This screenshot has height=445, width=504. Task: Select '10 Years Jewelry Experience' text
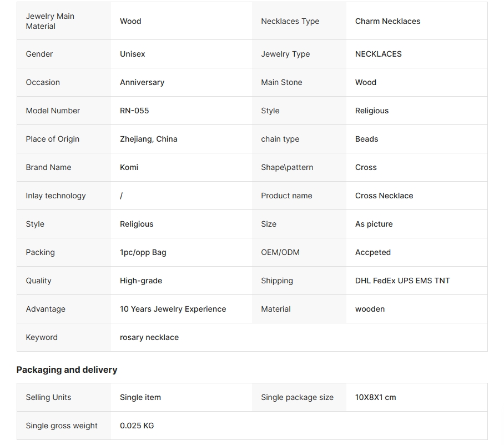tap(173, 309)
